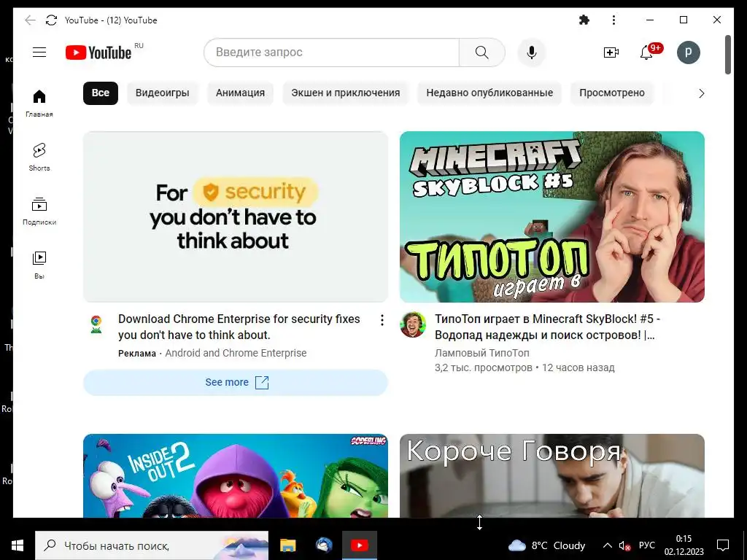747x560 pixels.
Task: Select Недавно опубликованные chip
Action: tap(489, 93)
